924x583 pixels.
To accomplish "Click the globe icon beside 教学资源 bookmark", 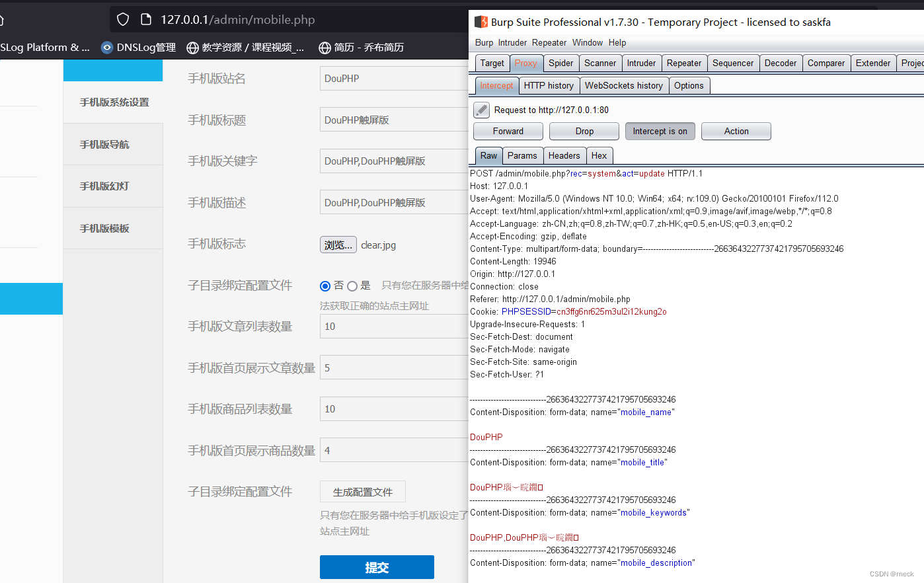I will [x=192, y=47].
